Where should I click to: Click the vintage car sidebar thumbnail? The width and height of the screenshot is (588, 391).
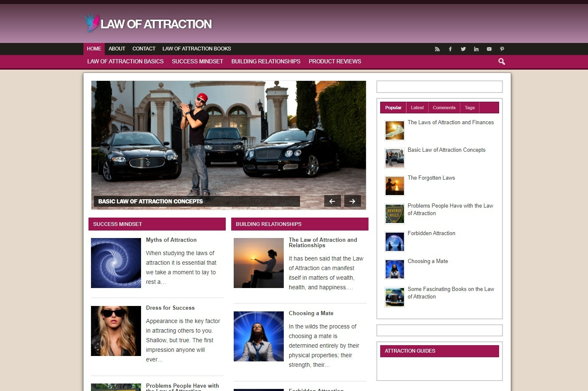click(395, 297)
